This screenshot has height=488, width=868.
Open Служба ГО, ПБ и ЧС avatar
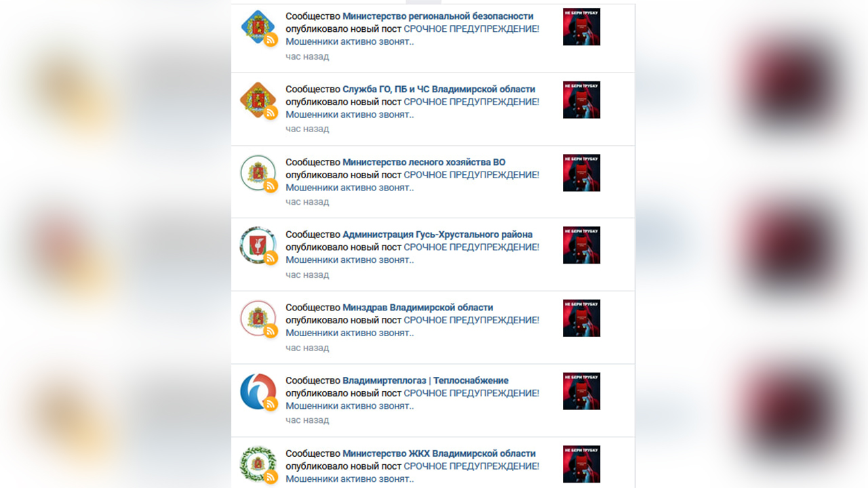click(x=258, y=100)
